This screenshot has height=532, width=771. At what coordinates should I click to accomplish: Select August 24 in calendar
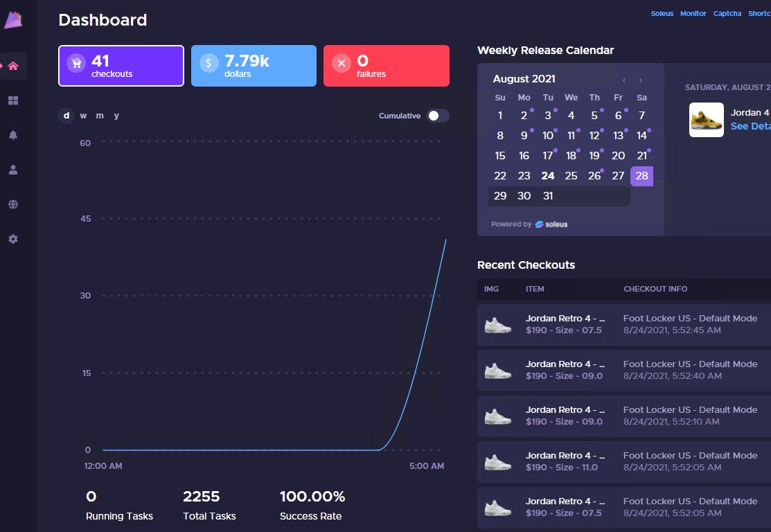point(548,175)
